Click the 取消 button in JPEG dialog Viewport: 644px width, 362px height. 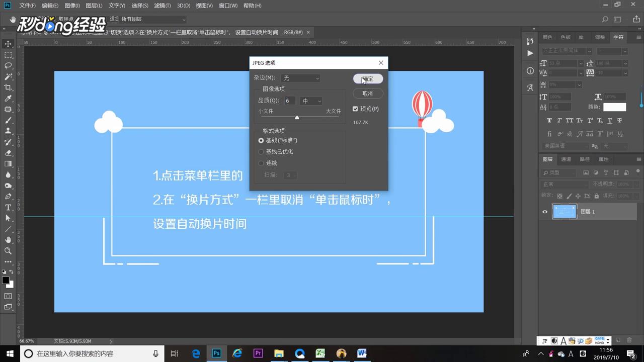click(x=368, y=94)
